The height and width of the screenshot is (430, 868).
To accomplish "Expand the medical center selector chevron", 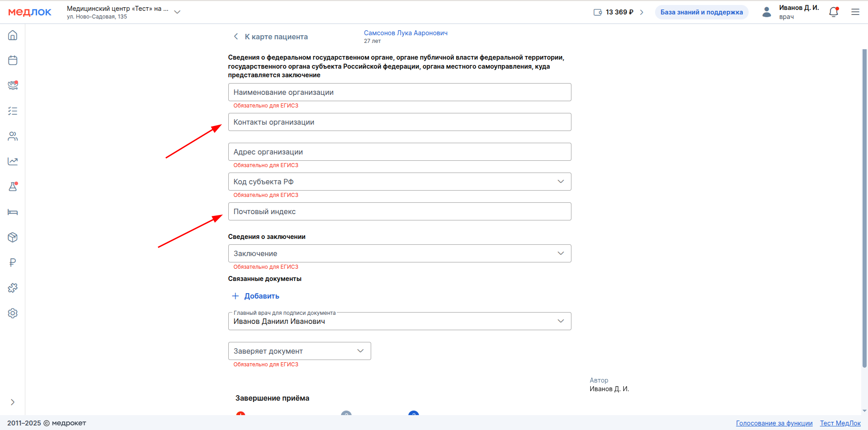I will 177,12.
